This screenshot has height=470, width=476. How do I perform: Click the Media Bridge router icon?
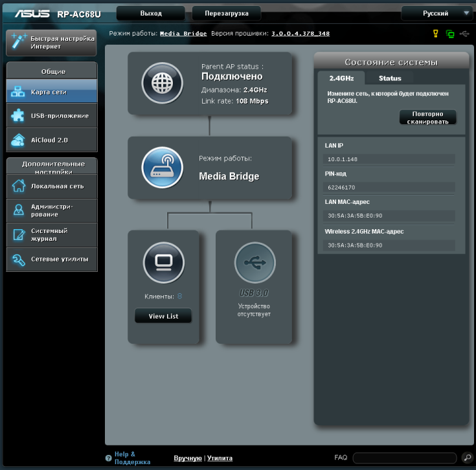click(x=163, y=168)
